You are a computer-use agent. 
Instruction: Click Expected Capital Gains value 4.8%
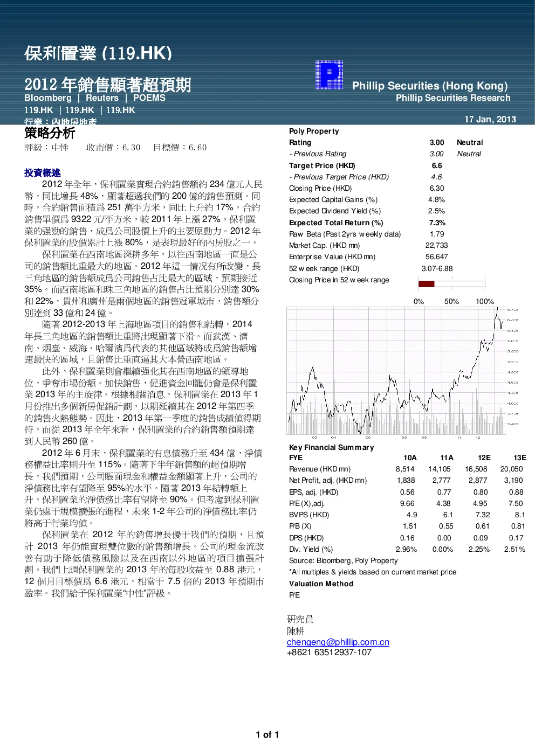437,199
